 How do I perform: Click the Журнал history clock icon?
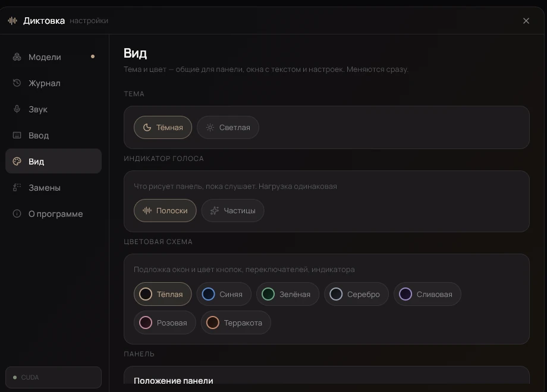click(x=17, y=83)
